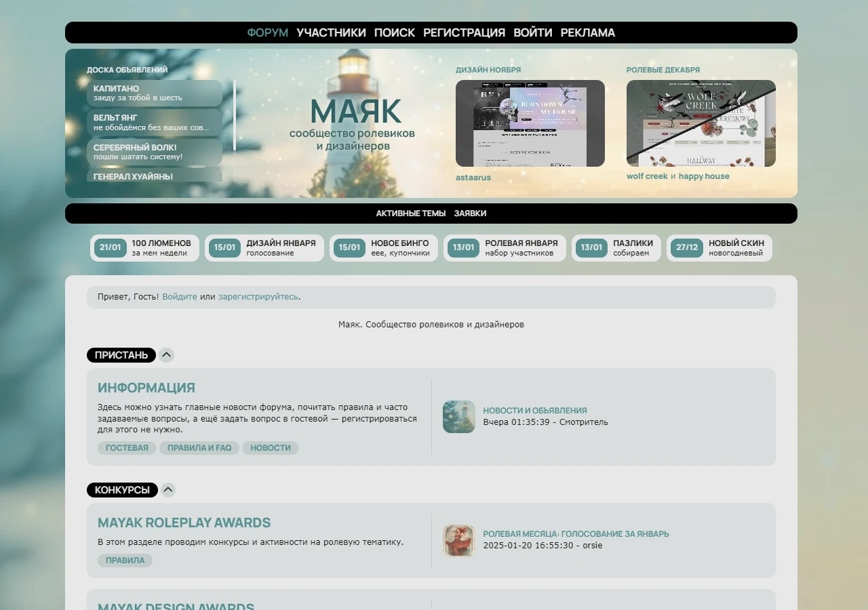Open the MAYAK ROLEPLAY AWARDS forum
868x610 pixels.
click(x=184, y=523)
